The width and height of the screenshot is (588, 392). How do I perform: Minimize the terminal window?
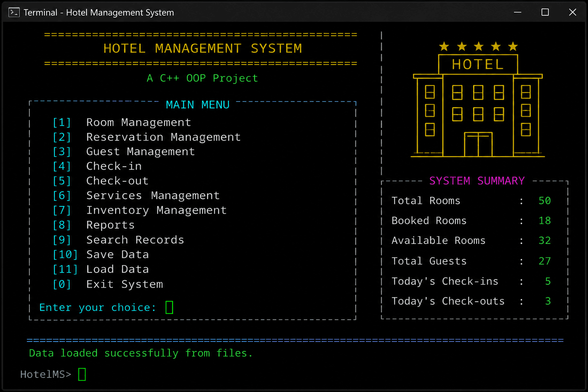pyautogui.click(x=518, y=12)
